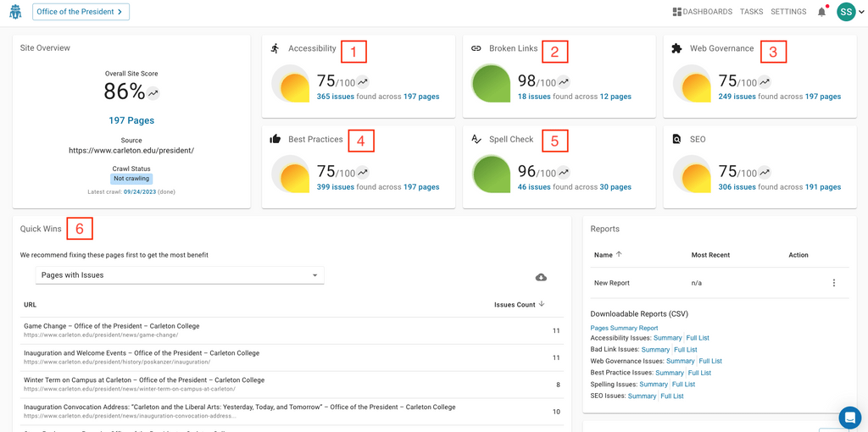Image resolution: width=868 pixels, height=432 pixels.
Task: Open Settings in the top navigation
Action: (x=788, y=12)
